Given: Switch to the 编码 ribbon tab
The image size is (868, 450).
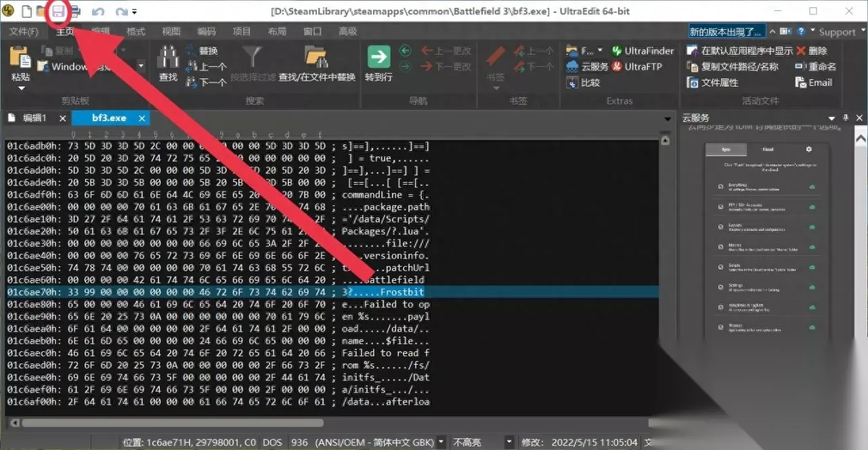Looking at the screenshot, I should [207, 31].
